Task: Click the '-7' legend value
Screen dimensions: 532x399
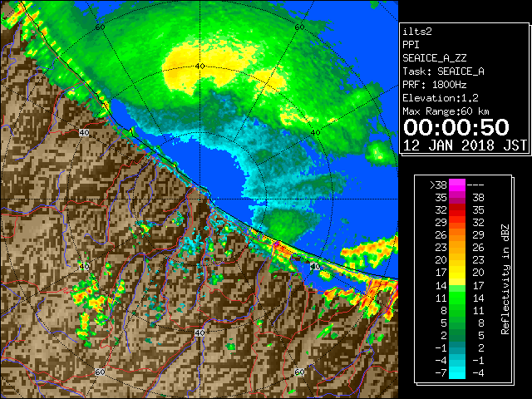Action: (x=441, y=373)
